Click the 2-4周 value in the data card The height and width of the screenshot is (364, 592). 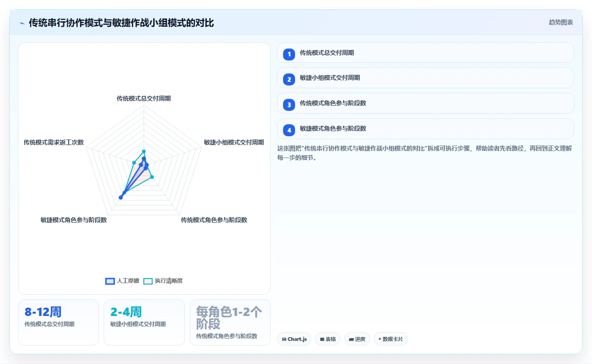126,312
